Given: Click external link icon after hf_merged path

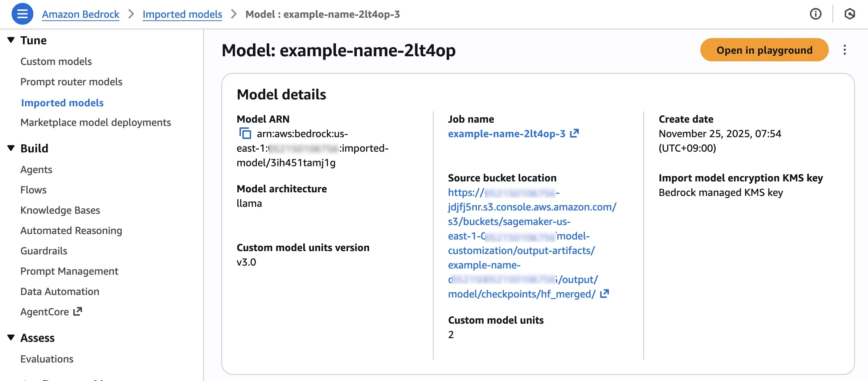Looking at the screenshot, I should tap(604, 294).
